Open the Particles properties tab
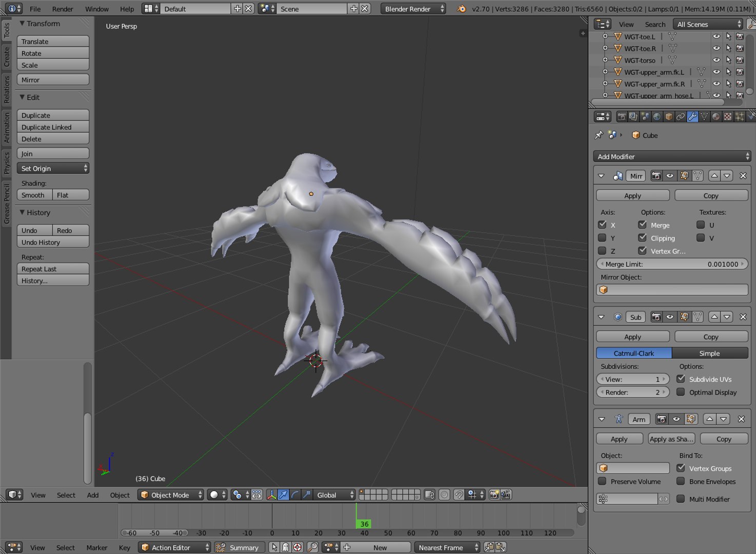The height and width of the screenshot is (554, 756). (740, 117)
